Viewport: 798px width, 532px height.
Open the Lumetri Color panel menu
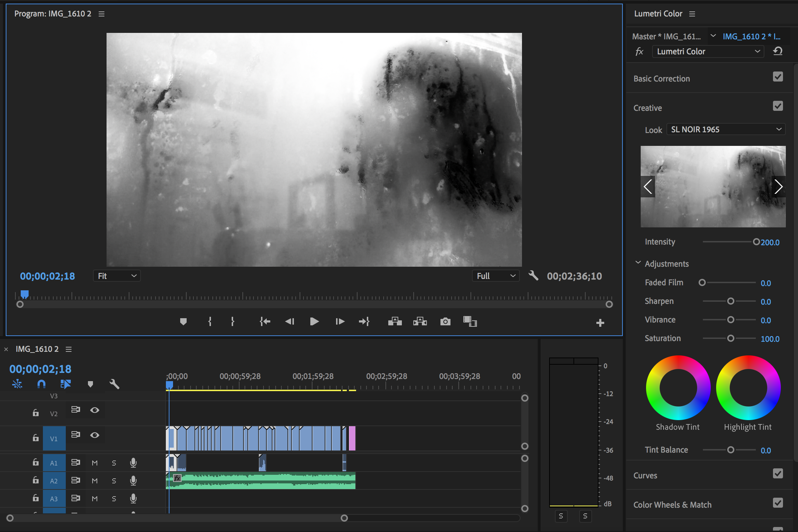click(692, 14)
